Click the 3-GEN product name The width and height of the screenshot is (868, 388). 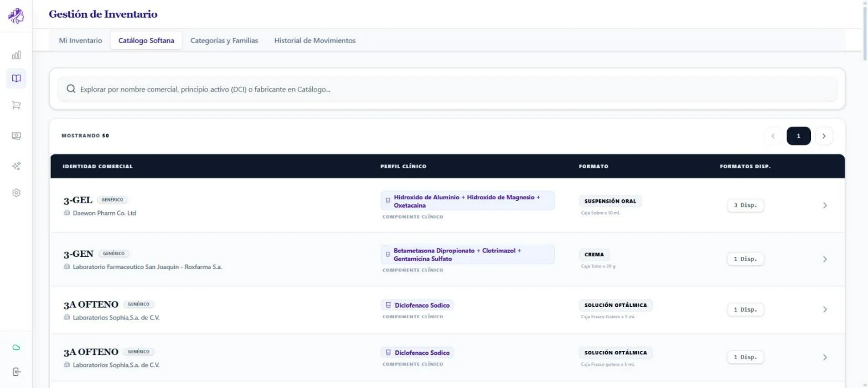click(x=79, y=254)
